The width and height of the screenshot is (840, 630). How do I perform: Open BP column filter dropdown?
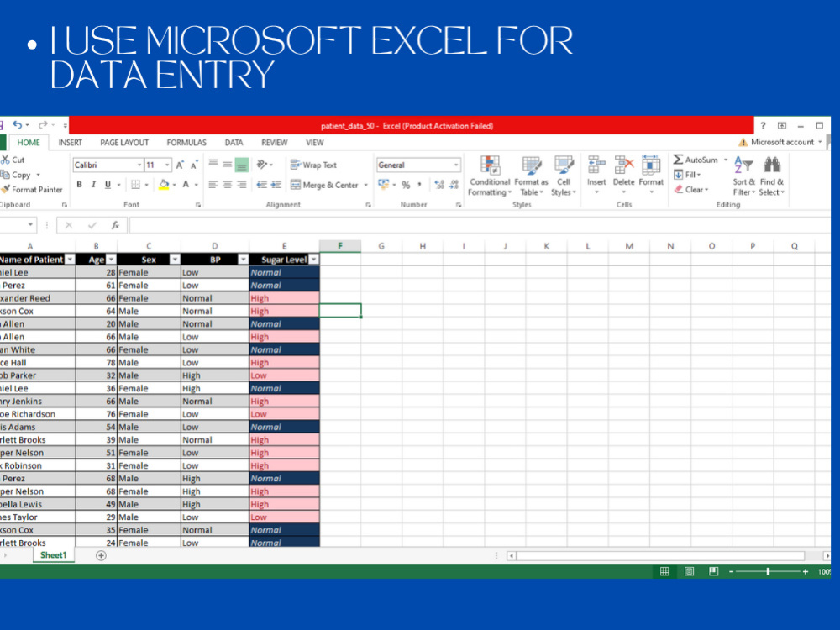pyautogui.click(x=243, y=260)
